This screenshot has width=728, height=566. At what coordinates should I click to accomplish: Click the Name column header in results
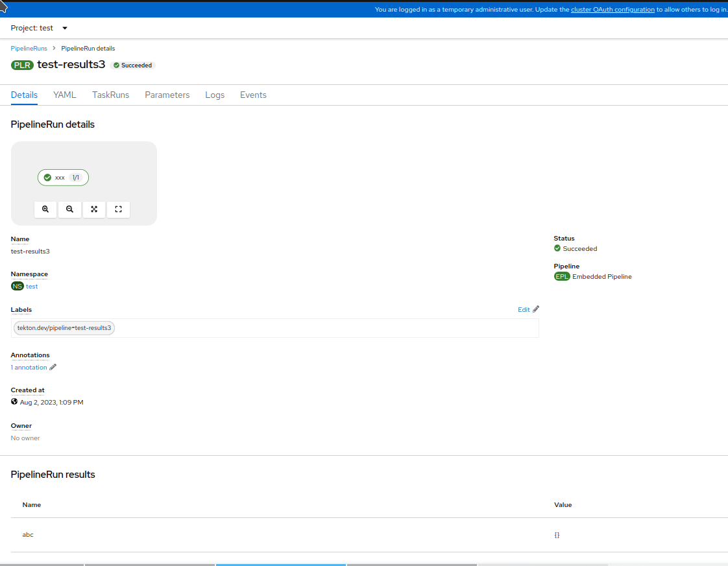click(x=32, y=505)
